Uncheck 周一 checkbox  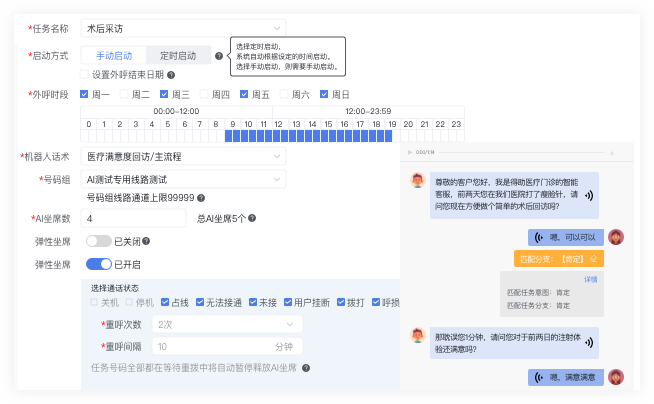click(84, 94)
